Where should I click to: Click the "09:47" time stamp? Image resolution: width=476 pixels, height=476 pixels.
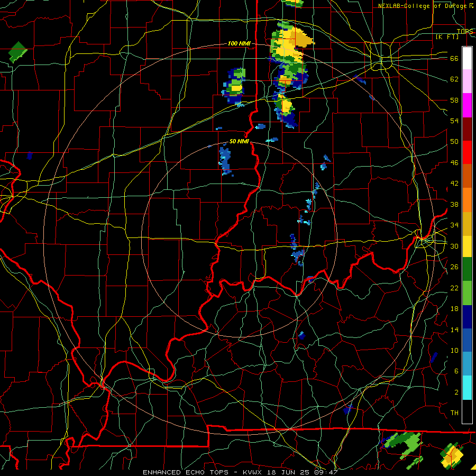327,472
